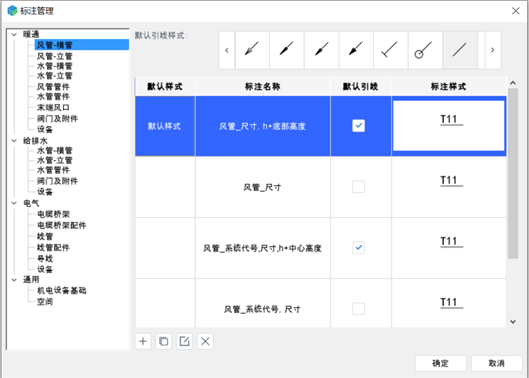Image resolution: width=529 pixels, height=378 pixels.
Task: Click the table vertical scrollbar thumb
Action: 513,173
